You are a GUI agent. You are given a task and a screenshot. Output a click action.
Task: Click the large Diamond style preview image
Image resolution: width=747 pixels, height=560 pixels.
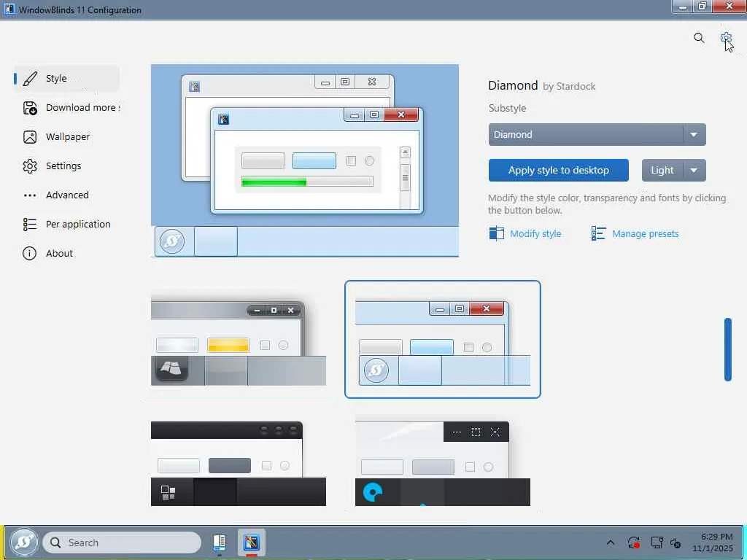[305, 160]
